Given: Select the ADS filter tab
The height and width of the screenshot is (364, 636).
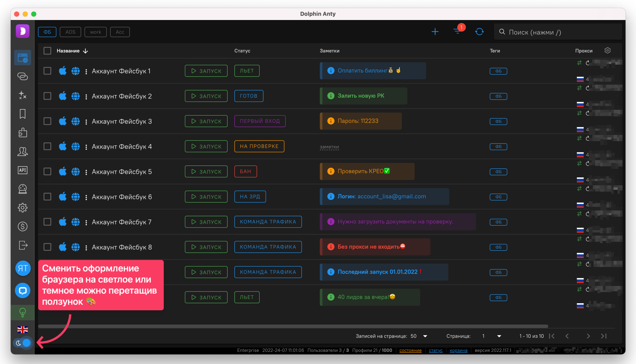Looking at the screenshot, I should click(70, 32).
